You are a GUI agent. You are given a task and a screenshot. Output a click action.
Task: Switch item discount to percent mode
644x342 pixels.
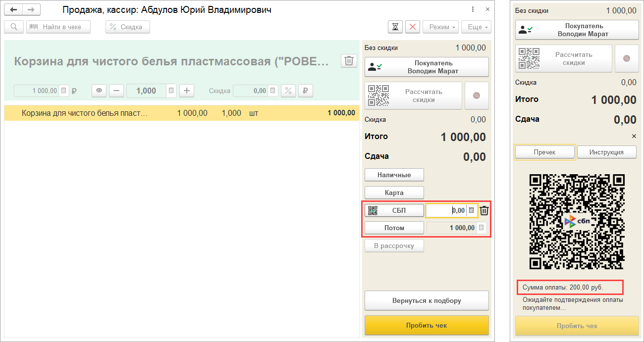click(x=288, y=91)
